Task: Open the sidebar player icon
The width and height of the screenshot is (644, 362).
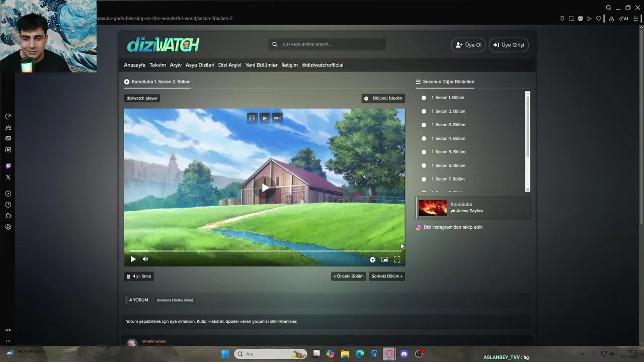Action: (8, 194)
